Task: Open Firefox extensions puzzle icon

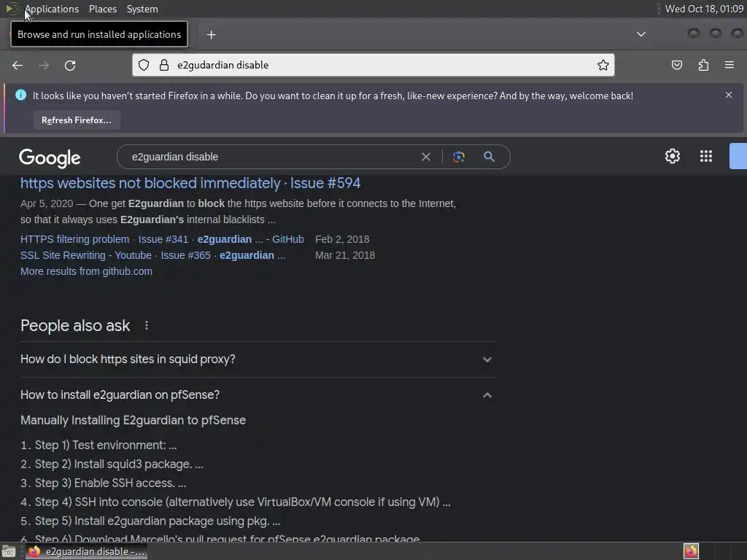Action: (x=703, y=65)
